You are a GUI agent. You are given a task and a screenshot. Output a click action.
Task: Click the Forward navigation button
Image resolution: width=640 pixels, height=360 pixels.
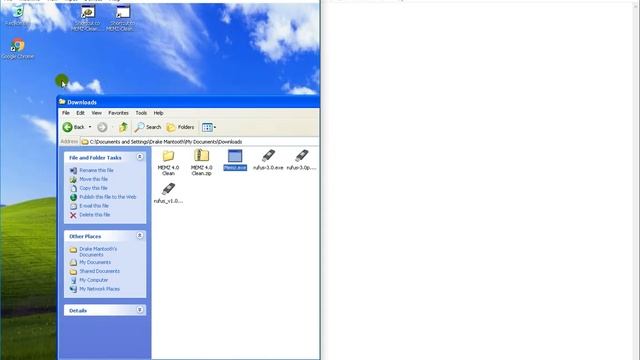tap(102, 127)
